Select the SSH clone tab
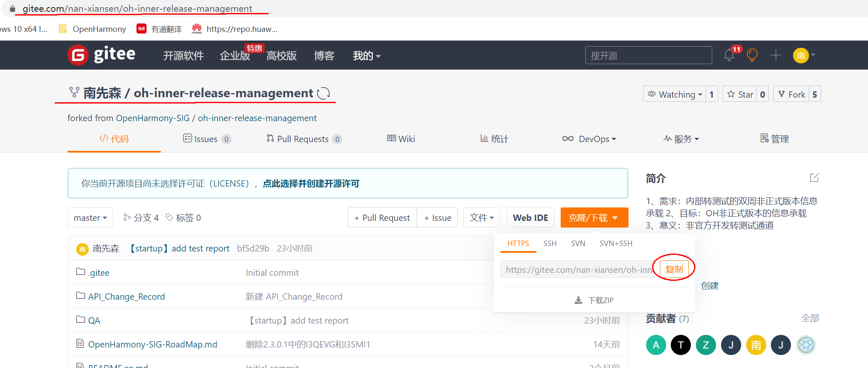This screenshot has height=368, width=868. (x=550, y=243)
